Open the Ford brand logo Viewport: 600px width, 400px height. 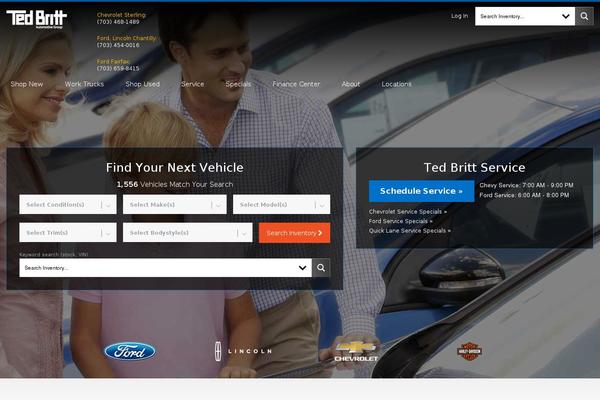tap(130, 351)
